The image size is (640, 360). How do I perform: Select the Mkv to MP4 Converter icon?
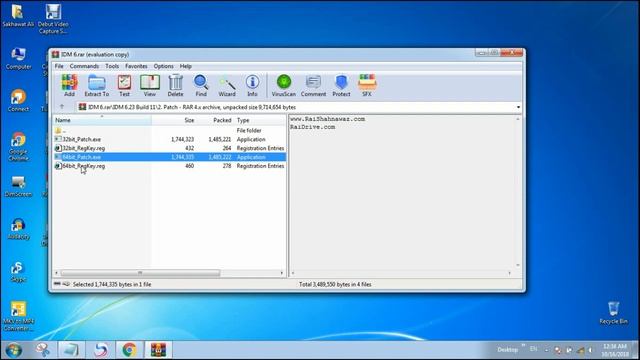(18, 316)
